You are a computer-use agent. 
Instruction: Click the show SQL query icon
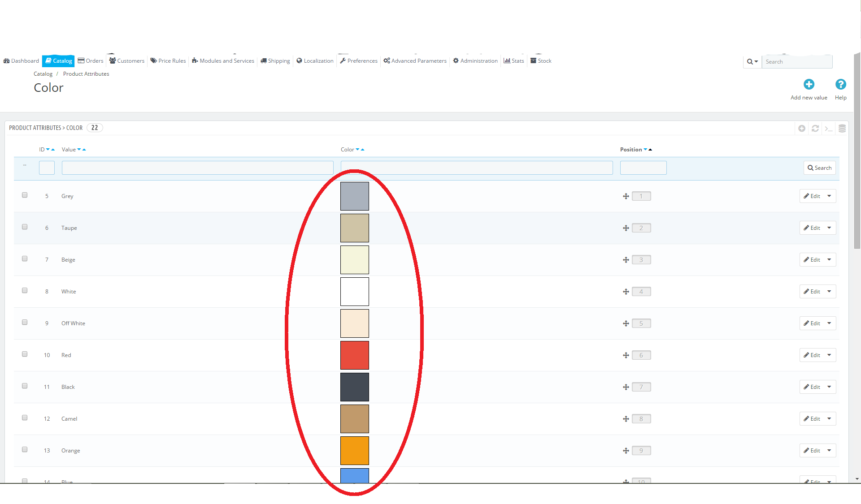pyautogui.click(x=828, y=129)
